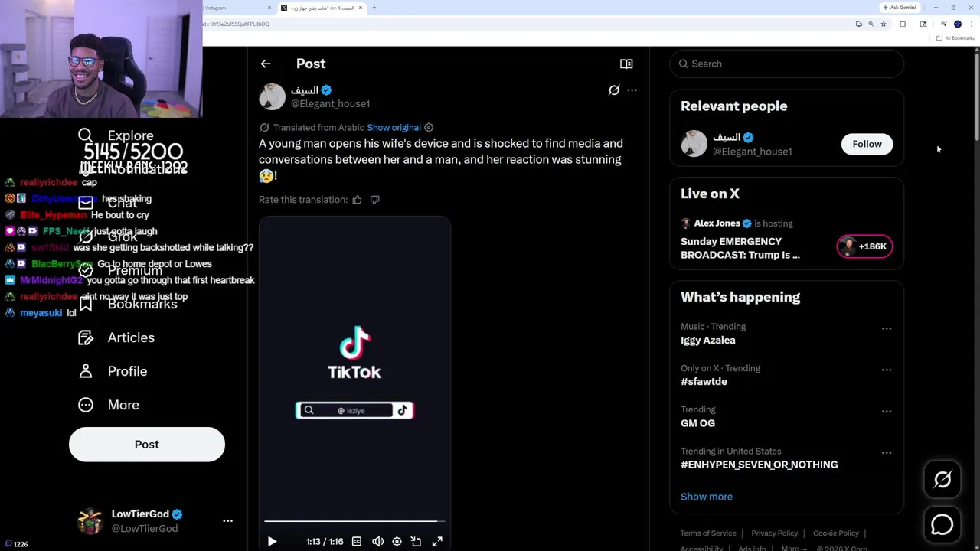
Task: Open more options for GM OG trend
Action: pyautogui.click(x=887, y=411)
